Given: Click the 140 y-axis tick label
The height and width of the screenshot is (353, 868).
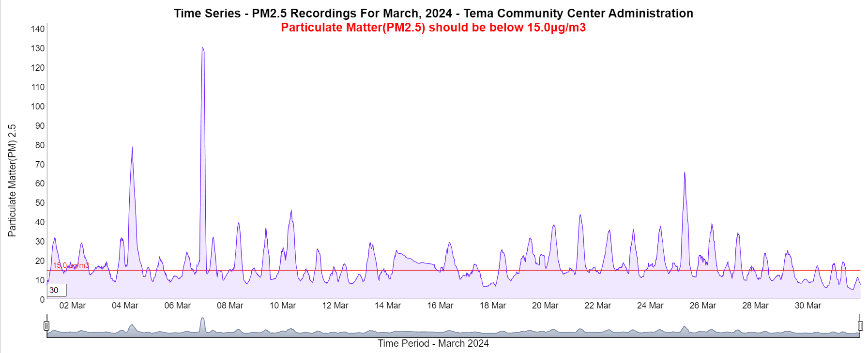Looking at the screenshot, I should click(x=38, y=29).
